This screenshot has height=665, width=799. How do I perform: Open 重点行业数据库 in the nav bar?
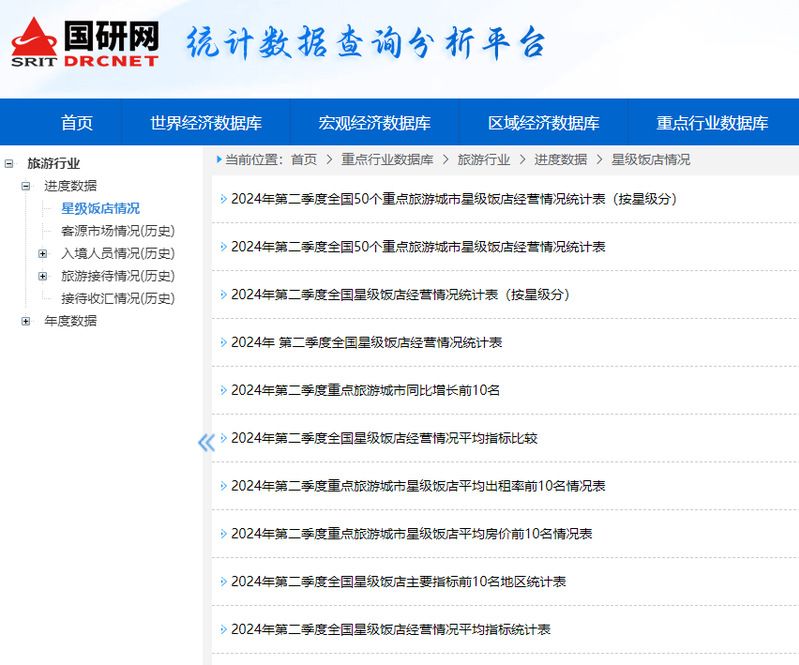click(712, 123)
